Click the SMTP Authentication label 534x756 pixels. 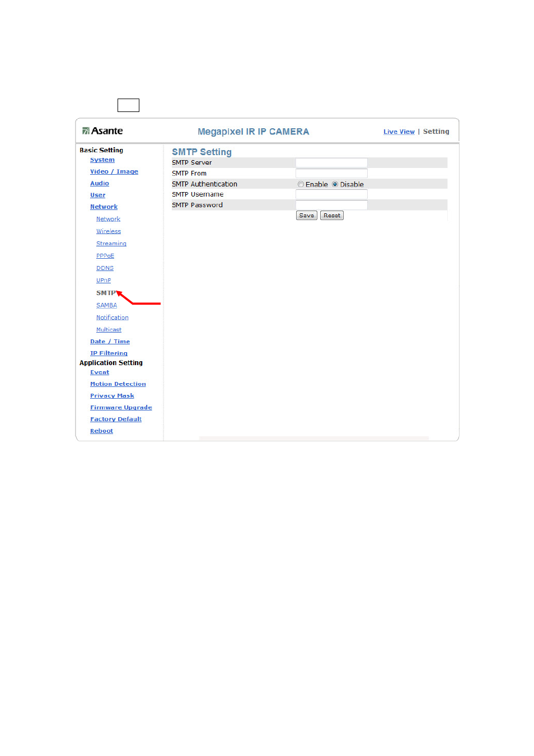[x=204, y=184]
